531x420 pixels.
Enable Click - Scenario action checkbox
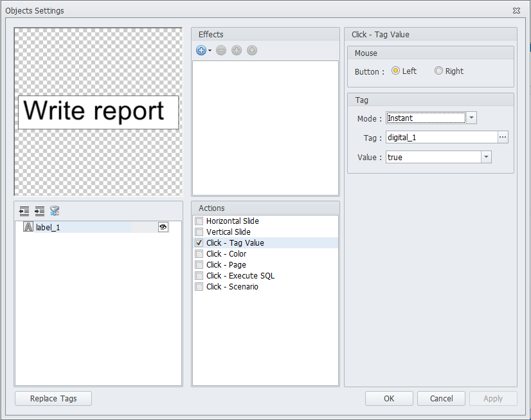(x=199, y=287)
